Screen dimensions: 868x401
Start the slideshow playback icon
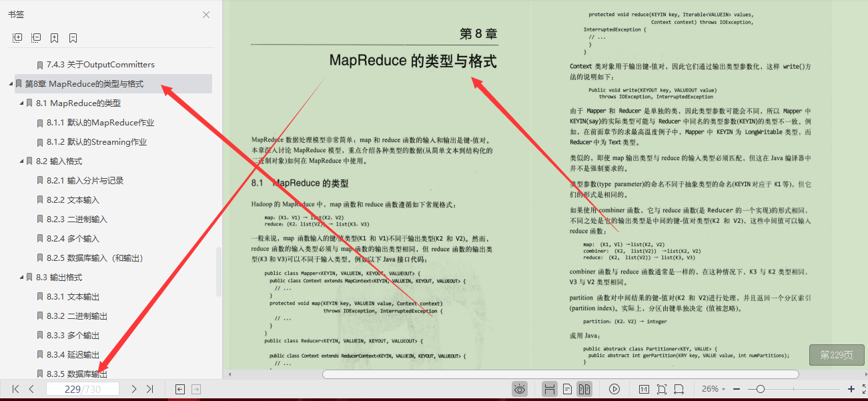(x=614, y=388)
